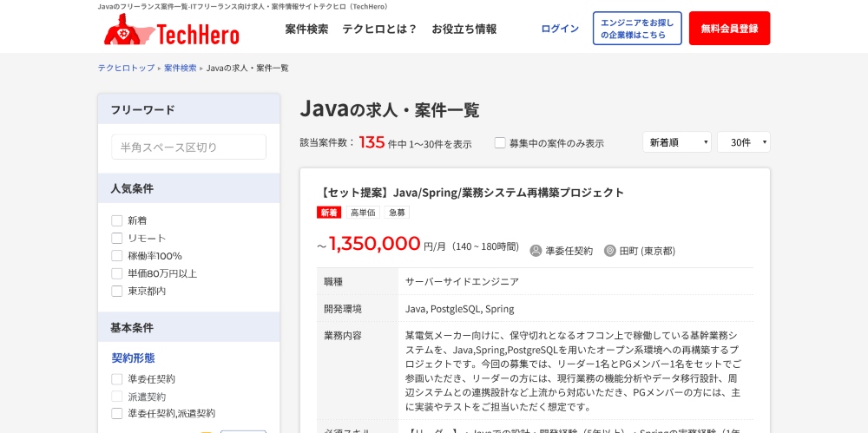This screenshot has height=433, width=868.
Task: Go to テクヒロトップ breadcrumb link
Action: coord(126,68)
